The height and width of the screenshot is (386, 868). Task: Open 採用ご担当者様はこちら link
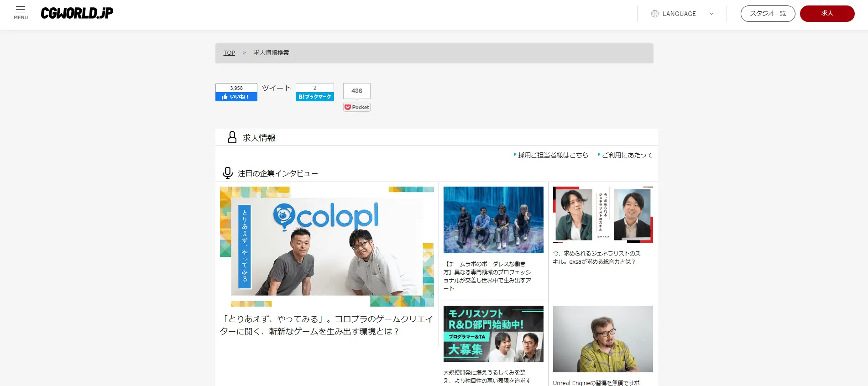tap(553, 155)
